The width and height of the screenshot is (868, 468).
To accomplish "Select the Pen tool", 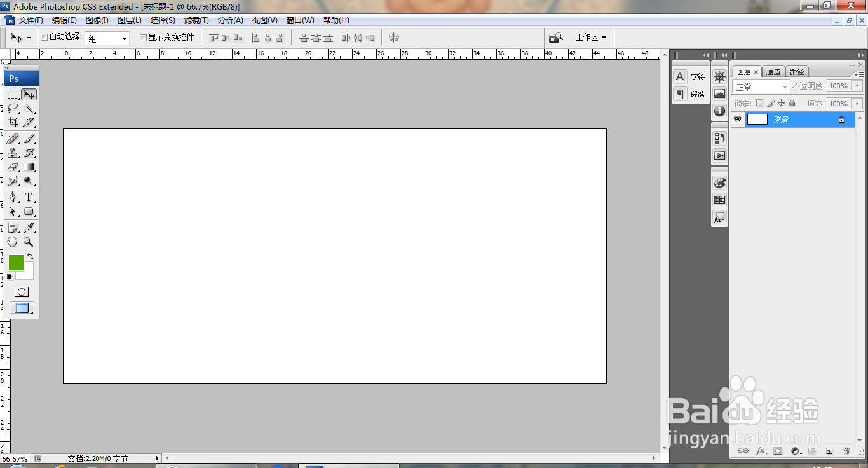I will click(x=13, y=197).
